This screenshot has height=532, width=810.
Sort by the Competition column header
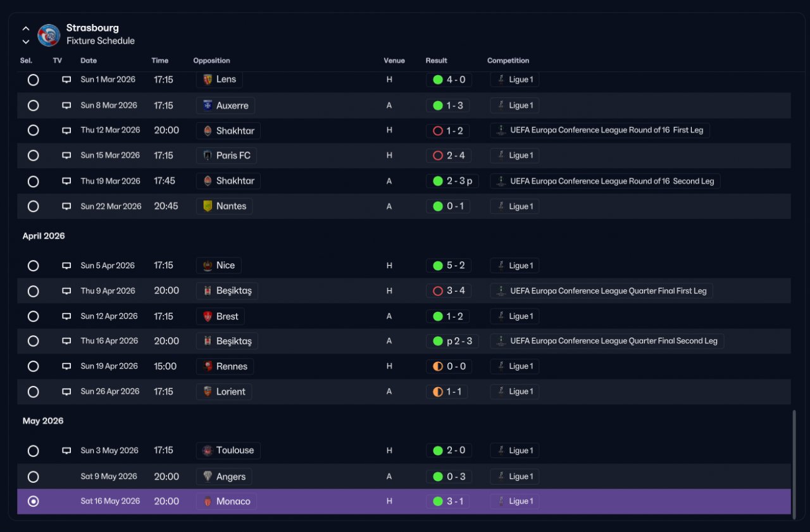508,61
